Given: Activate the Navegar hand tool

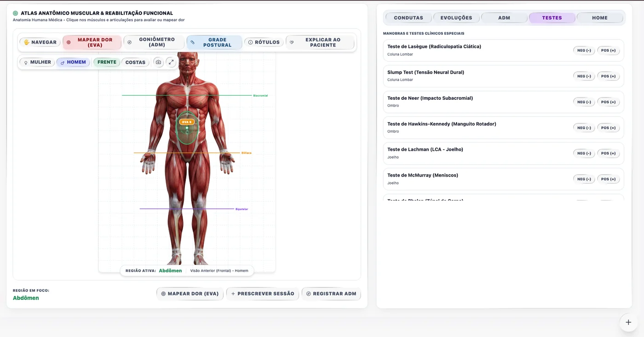Looking at the screenshot, I should click(40, 42).
